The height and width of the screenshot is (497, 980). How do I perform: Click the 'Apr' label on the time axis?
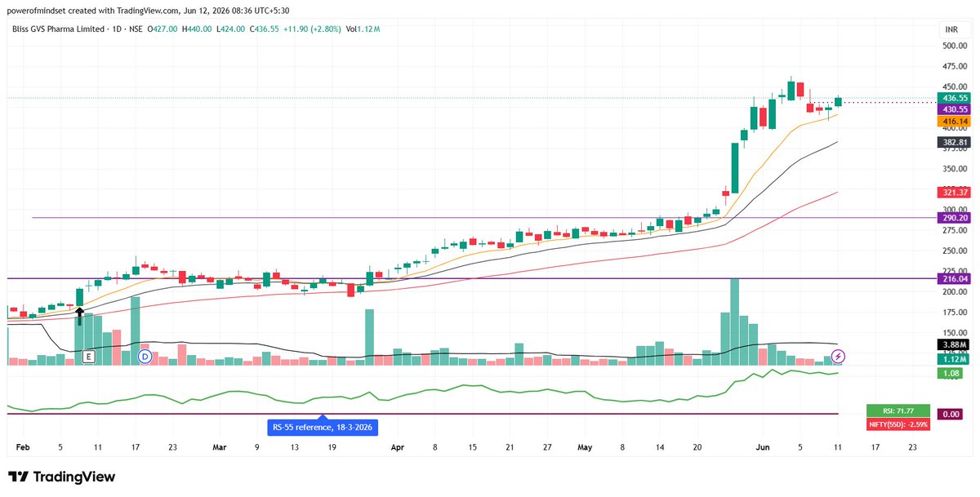click(397, 448)
